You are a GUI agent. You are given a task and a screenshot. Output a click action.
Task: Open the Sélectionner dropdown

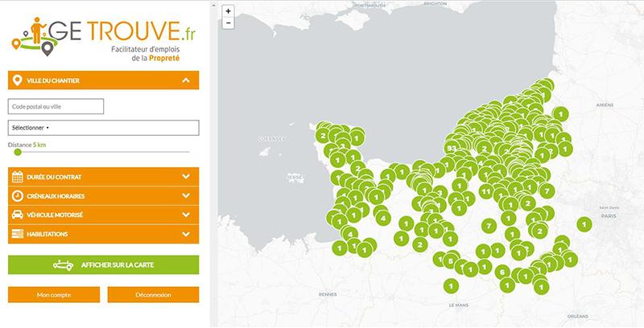tap(102, 128)
